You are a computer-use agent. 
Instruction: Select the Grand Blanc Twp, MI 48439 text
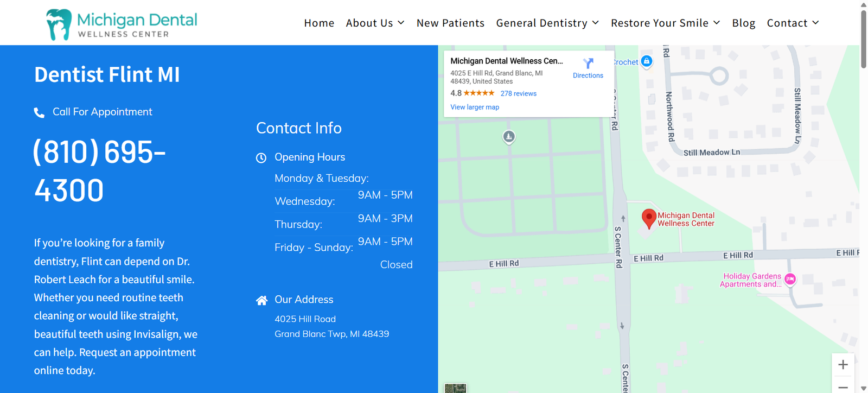point(331,334)
